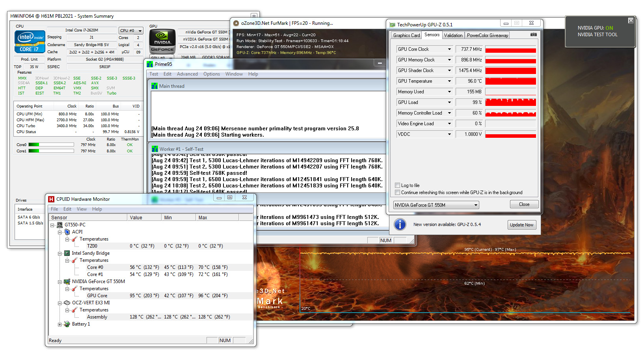The image size is (644, 363).
Task: Collapse the GT550-PC root node
Action: tap(52, 225)
